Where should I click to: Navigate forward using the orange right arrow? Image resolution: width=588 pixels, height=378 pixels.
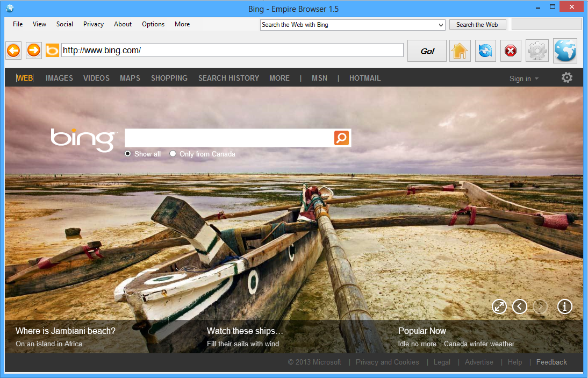pos(33,50)
